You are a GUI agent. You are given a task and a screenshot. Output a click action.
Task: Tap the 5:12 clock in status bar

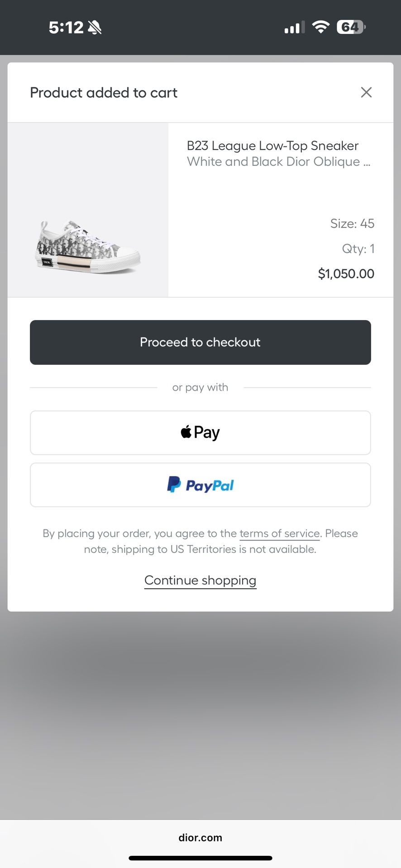coord(66,28)
